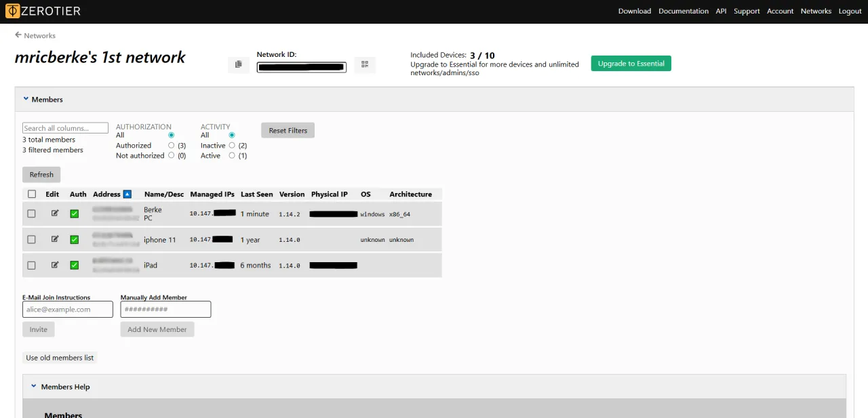Click the iPad name cell
This screenshot has height=418, width=868.
pos(151,266)
